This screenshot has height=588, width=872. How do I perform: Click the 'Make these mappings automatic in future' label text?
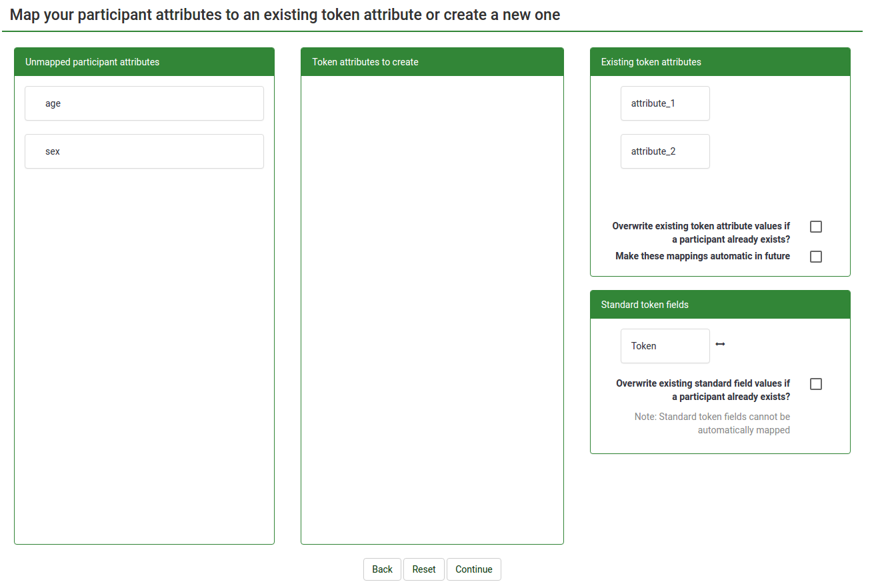tap(702, 256)
